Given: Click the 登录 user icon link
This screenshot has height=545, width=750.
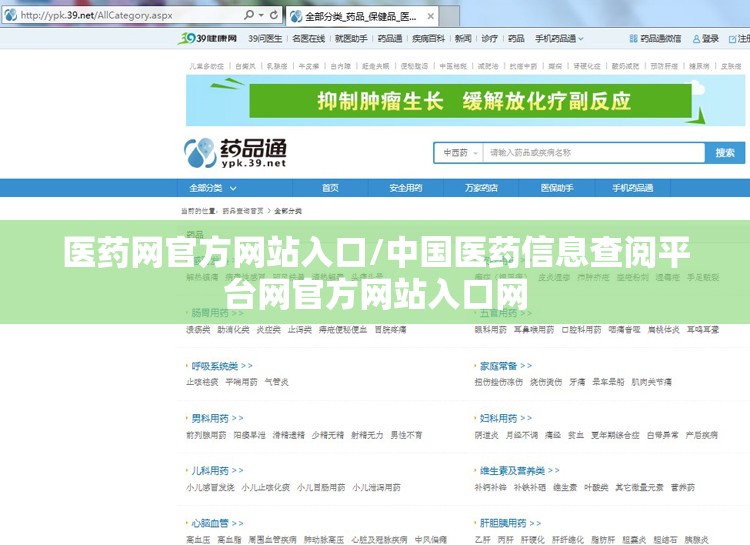Looking at the screenshot, I should point(706,39).
